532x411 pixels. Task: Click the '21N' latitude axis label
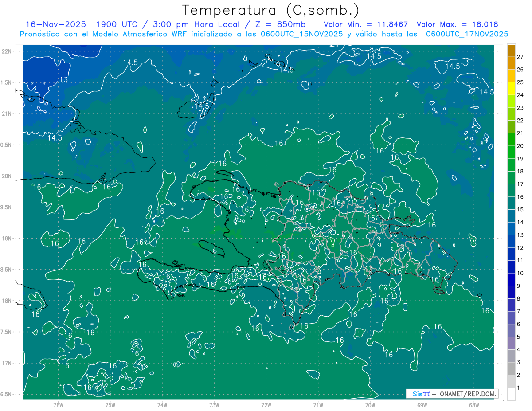(x=6, y=114)
